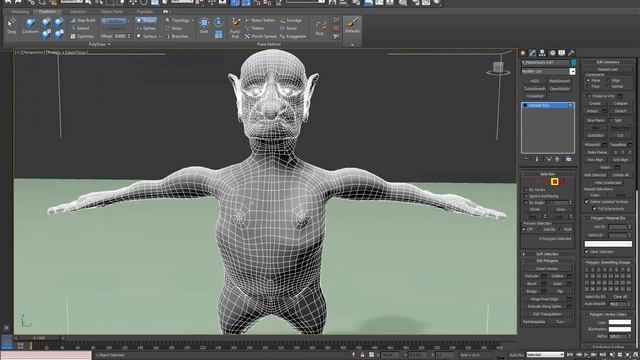Open Topology tool dropdown arrow
The image size is (640, 360).
point(193,20)
